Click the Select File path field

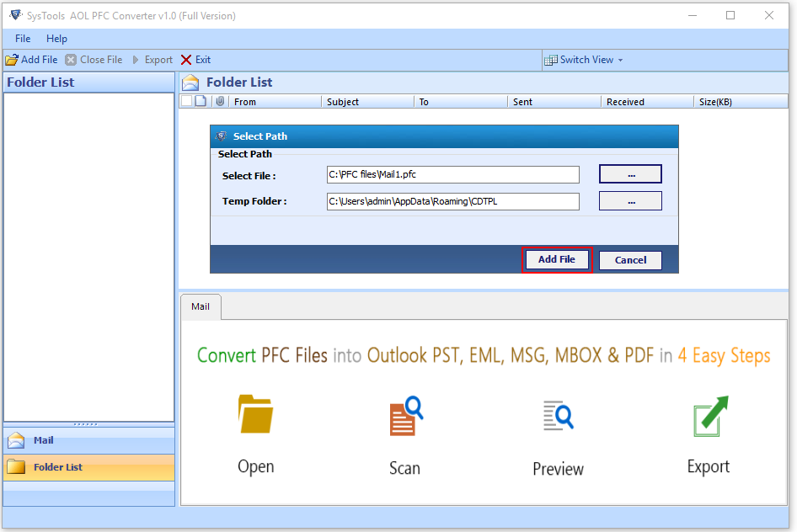[x=453, y=174]
